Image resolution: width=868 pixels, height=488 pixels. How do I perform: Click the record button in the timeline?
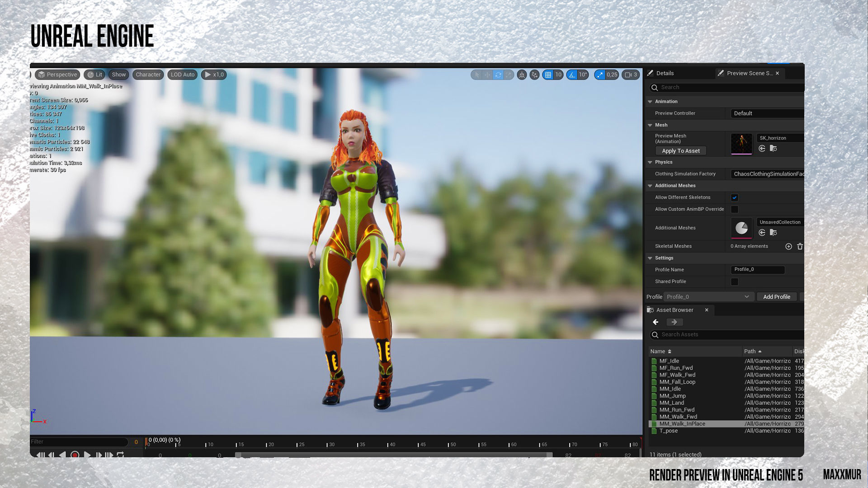click(x=75, y=455)
